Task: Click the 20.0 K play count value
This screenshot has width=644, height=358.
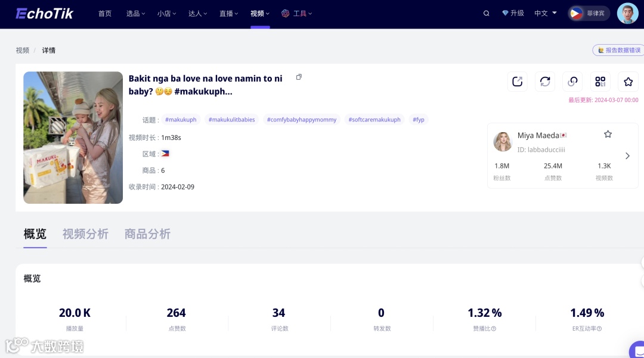Action: (x=75, y=313)
